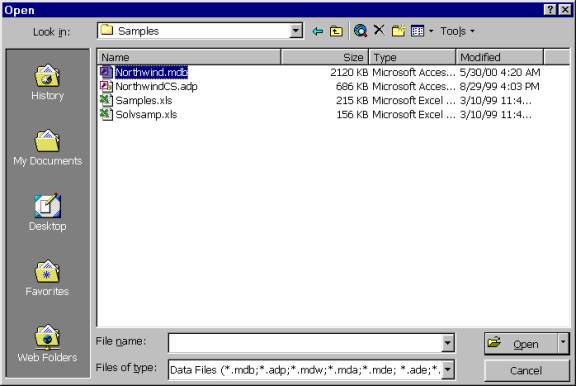This screenshot has height=386, width=576.
Task: Click inside the File name text field
Action: (x=305, y=343)
